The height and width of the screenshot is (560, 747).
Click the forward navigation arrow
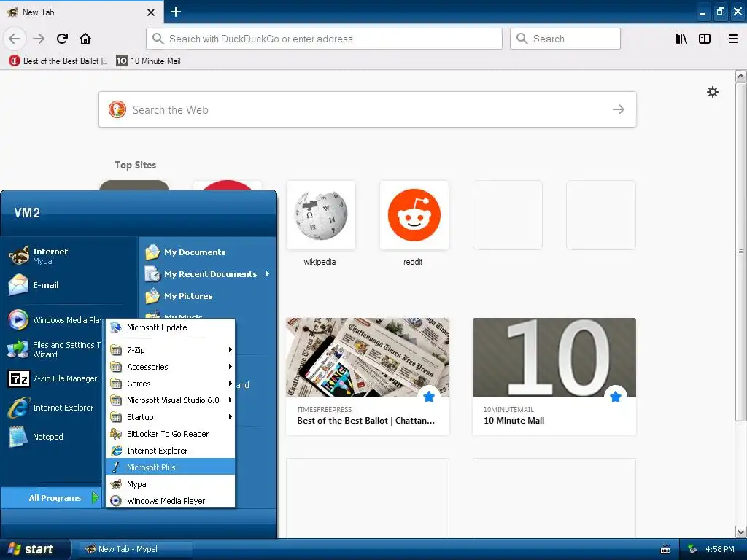point(39,39)
